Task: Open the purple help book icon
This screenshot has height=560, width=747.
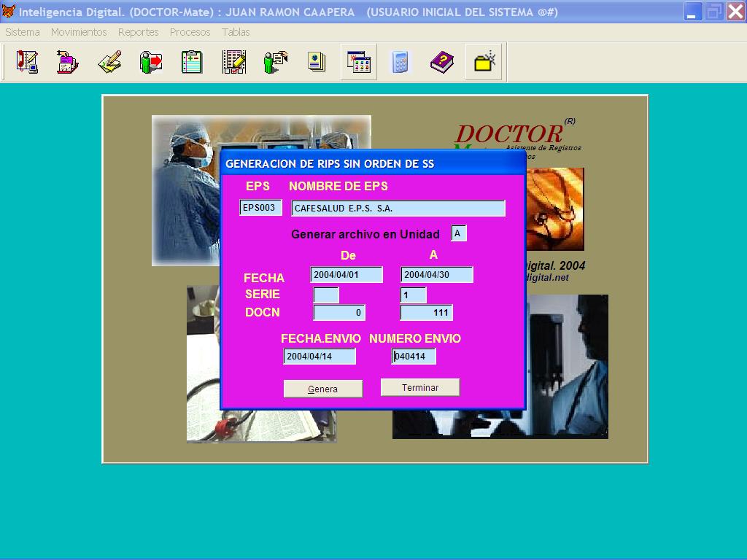Action: tap(442, 62)
